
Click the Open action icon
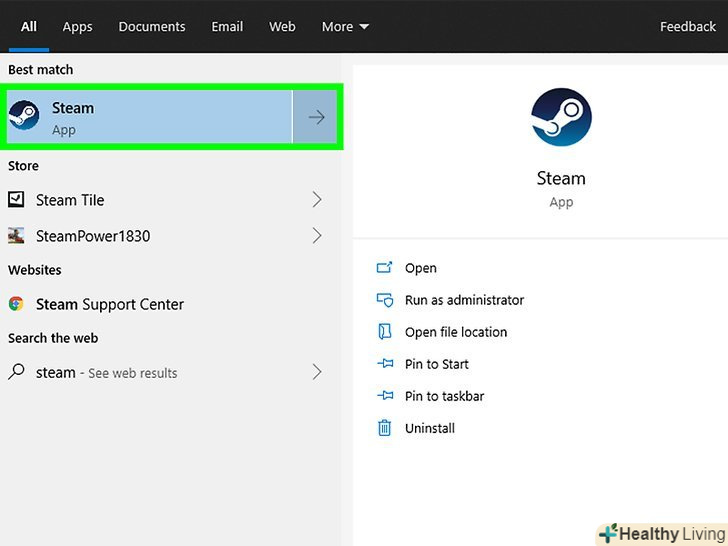pyautogui.click(x=384, y=267)
